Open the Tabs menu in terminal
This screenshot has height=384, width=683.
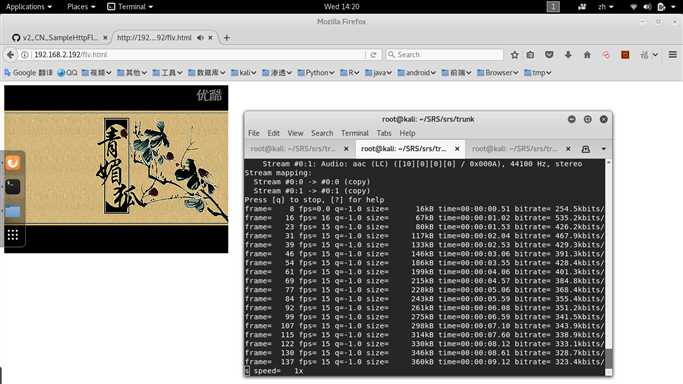pos(384,133)
